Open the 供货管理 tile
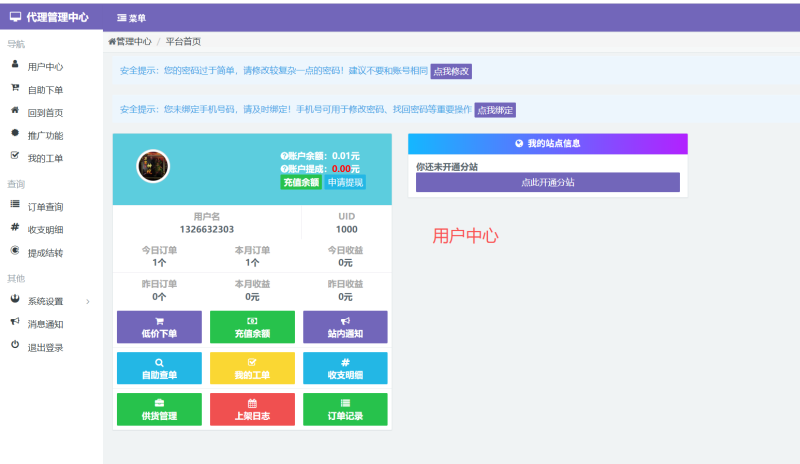Image resolution: width=800 pixels, height=464 pixels. [x=159, y=409]
